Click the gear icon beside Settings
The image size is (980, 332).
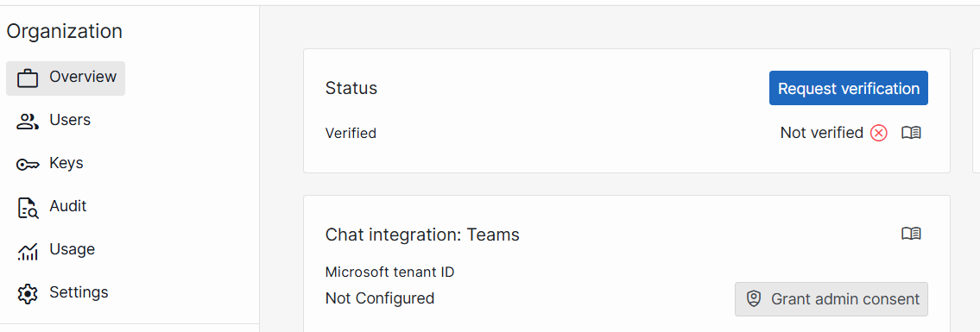28,293
